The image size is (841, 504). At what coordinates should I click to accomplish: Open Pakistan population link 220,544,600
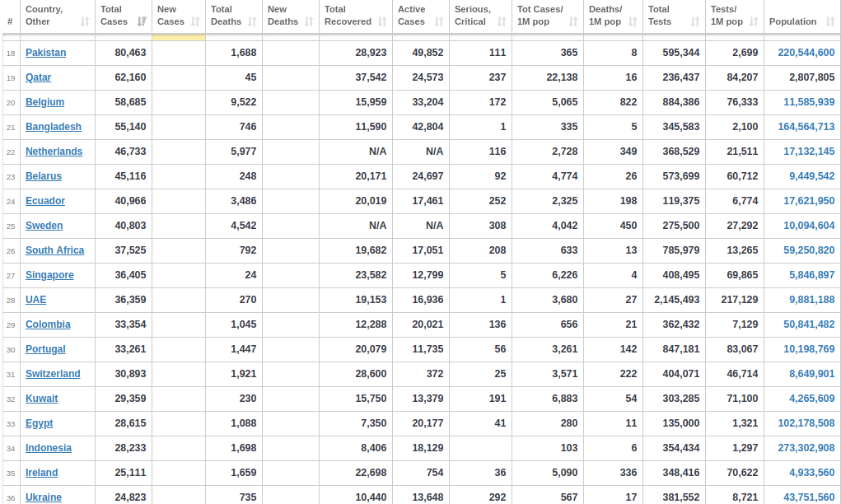(806, 53)
